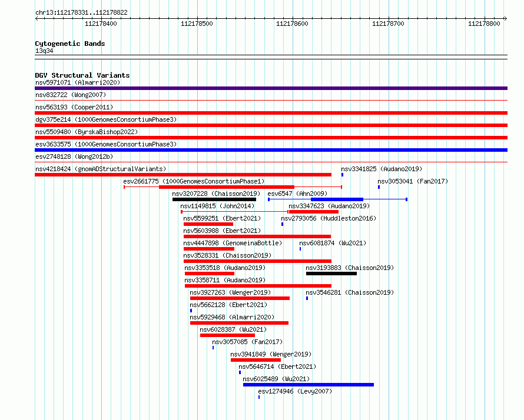
Task: Select the black nsv3207228 variant bar
Action: coord(214,199)
